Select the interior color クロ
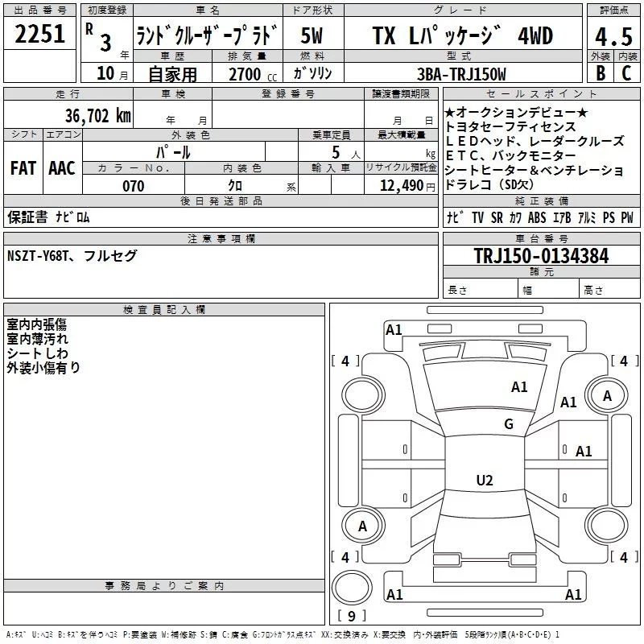 click(x=235, y=186)
